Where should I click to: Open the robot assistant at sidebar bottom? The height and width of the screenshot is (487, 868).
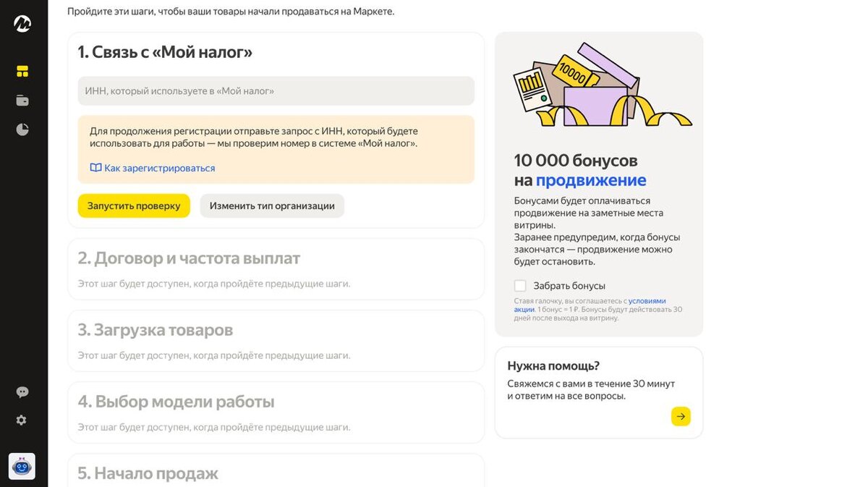point(22,466)
